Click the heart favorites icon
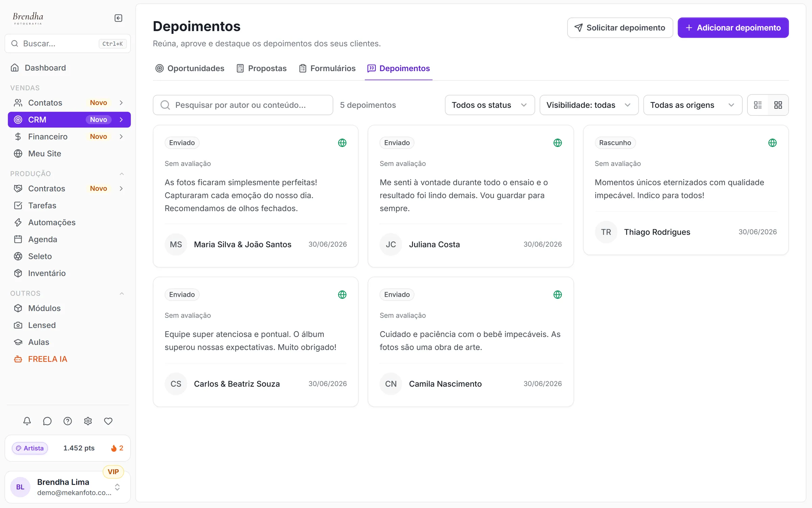The width and height of the screenshot is (812, 508). (108, 421)
